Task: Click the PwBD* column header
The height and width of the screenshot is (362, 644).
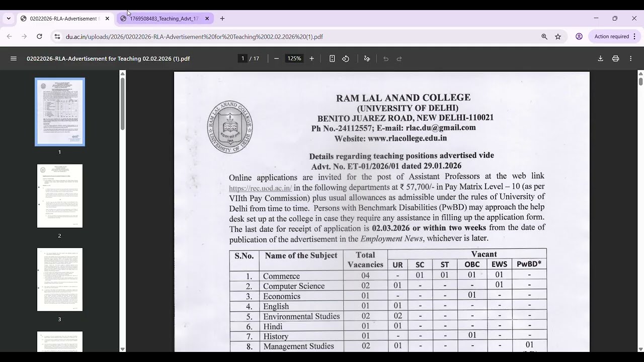Action: point(529,264)
